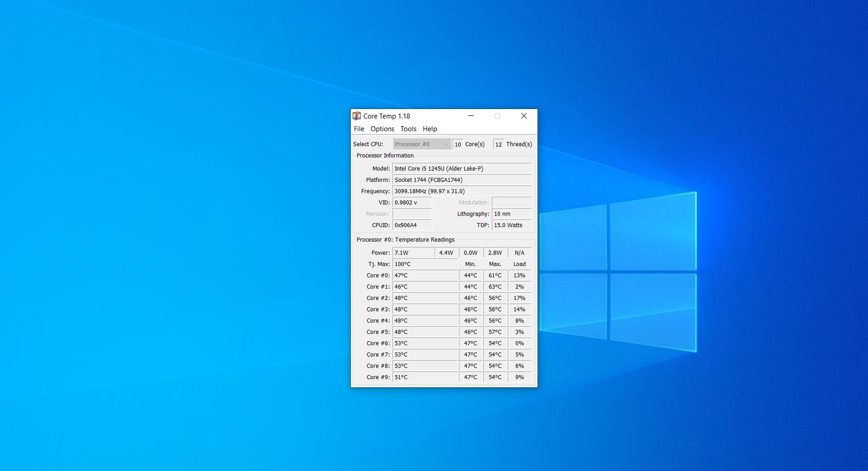The height and width of the screenshot is (471, 868).
Task: Click Core #9 current temperature 51°C
Action: click(x=425, y=377)
